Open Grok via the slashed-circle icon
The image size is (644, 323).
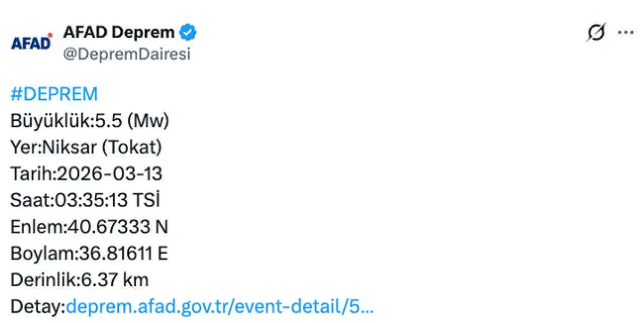pyautogui.click(x=596, y=33)
